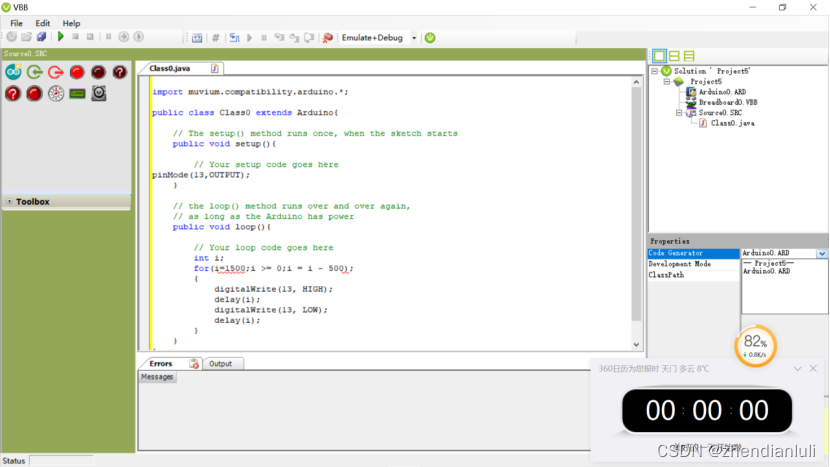The width and height of the screenshot is (830, 467).
Task: Select the speaker toolbox component
Action: coord(99,93)
